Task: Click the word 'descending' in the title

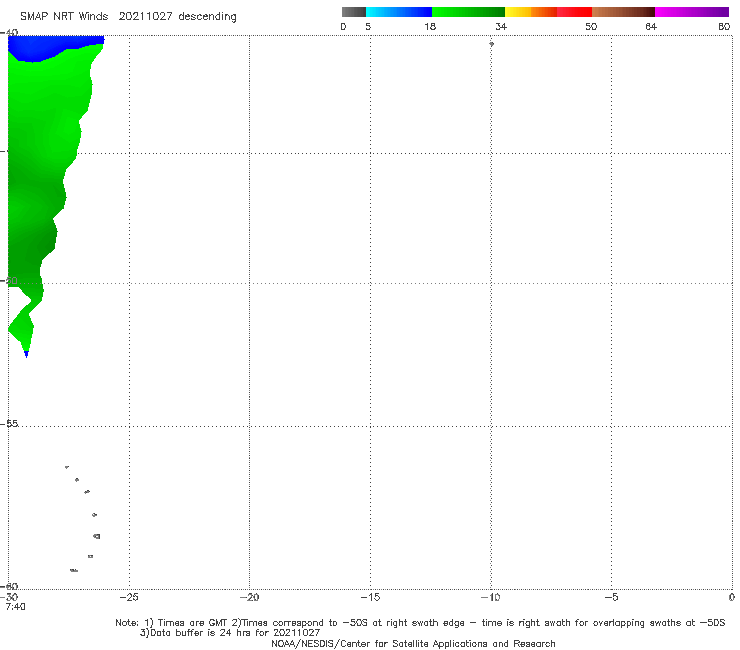Action: [208, 17]
